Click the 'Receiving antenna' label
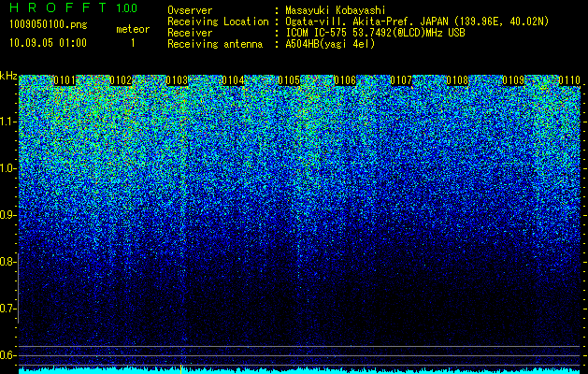 [215, 44]
